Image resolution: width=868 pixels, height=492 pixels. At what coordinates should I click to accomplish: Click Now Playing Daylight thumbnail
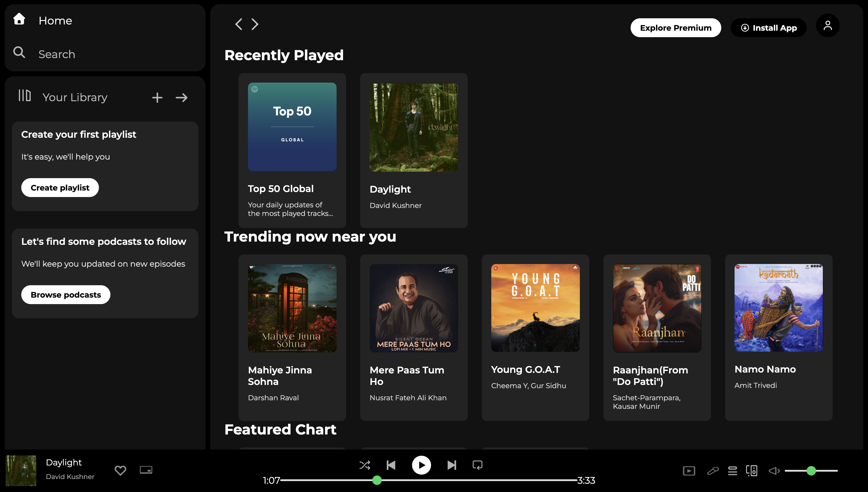pos(21,471)
